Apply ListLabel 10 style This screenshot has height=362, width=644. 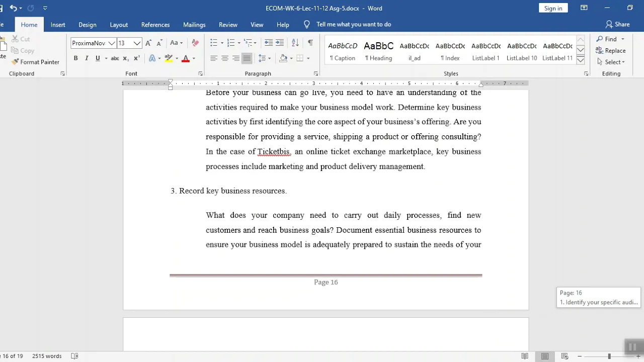click(x=522, y=51)
